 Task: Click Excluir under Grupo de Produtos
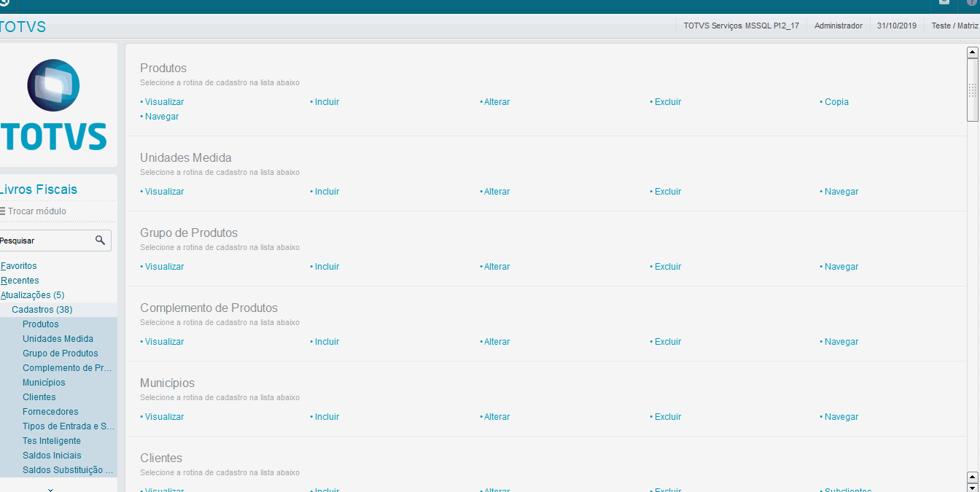[667, 267]
